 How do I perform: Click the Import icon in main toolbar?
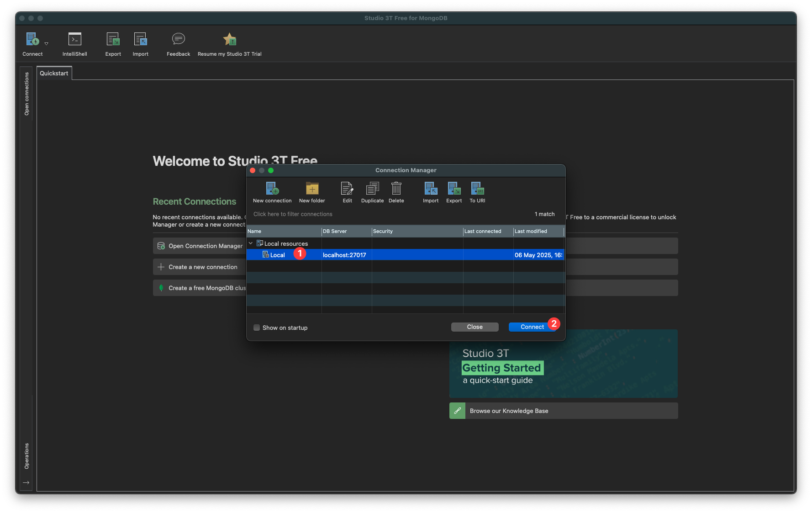140,39
